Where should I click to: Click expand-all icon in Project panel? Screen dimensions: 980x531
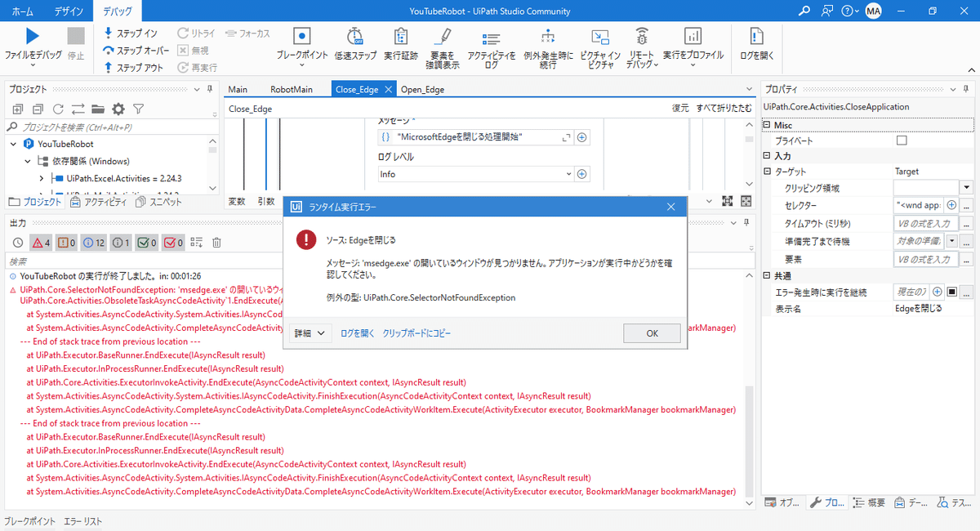[17, 109]
